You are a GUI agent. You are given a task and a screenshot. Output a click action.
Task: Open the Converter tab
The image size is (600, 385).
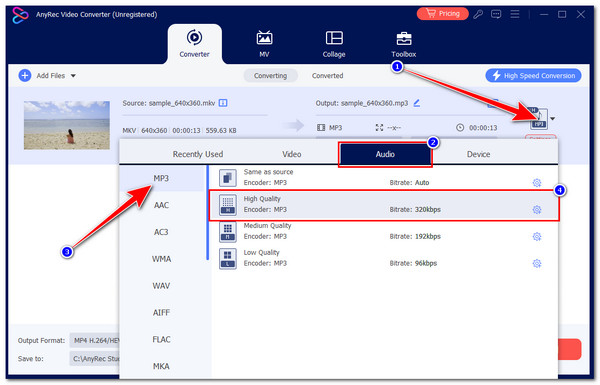tap(194, 44)
